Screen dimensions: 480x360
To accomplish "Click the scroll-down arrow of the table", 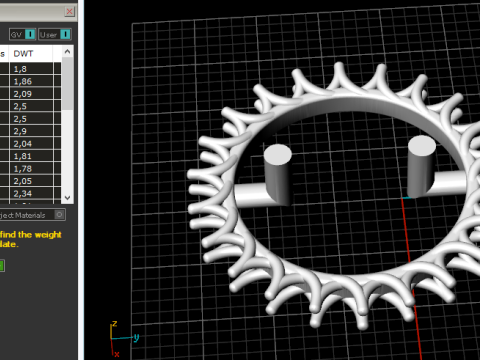I will [x=68, y=198].
